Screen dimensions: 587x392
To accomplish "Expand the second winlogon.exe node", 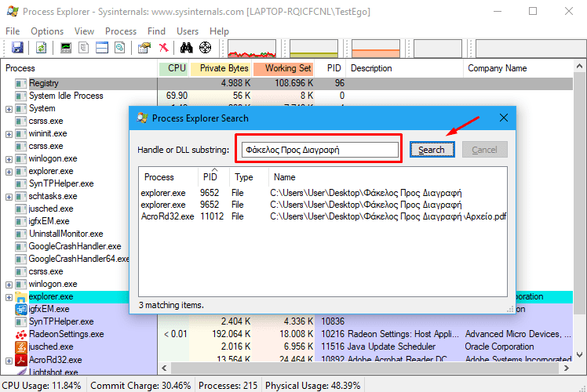I will [9, 285].
